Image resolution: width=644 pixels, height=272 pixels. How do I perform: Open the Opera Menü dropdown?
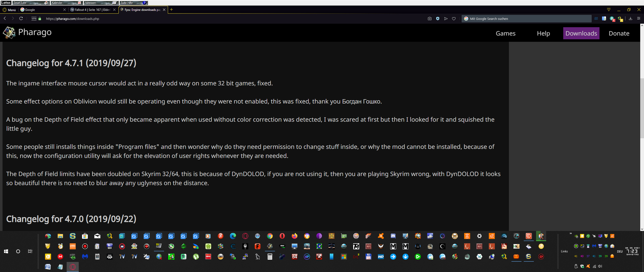tap(9, 10)
